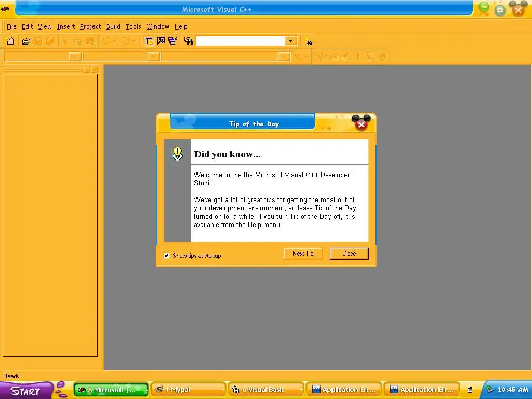The width and height of the screenshot is (532, 399).
Task: Click the New Text File toolbar icon
Action: (x=10, y=41)
